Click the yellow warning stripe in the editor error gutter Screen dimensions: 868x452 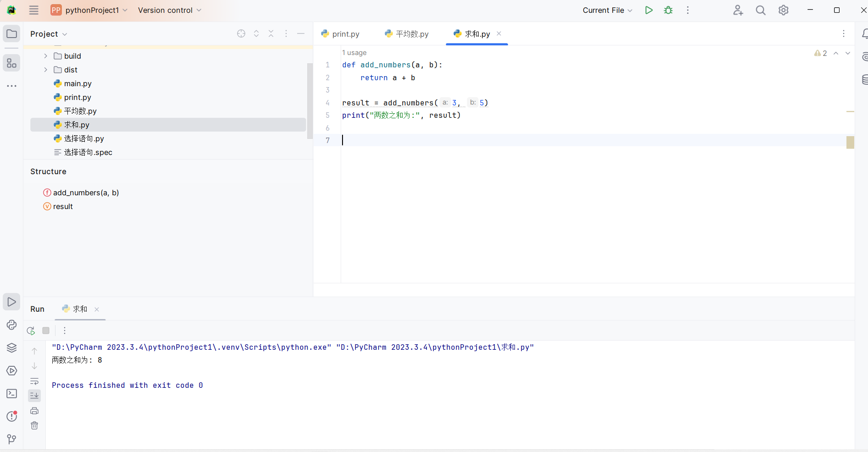(850, 111)
